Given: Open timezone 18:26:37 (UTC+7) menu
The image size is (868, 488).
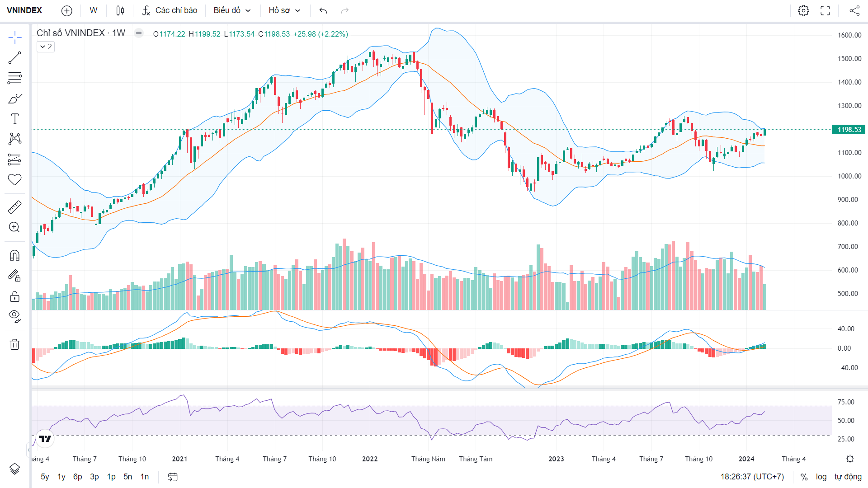Looking at the screenshot, I should click(752, 477).
